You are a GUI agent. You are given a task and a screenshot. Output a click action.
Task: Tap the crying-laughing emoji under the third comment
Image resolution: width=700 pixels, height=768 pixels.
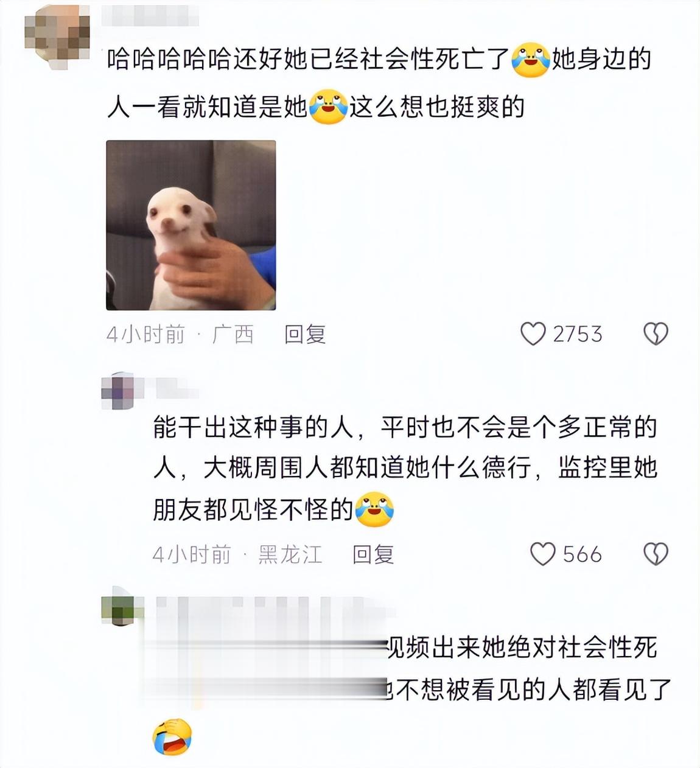point(172,736)
